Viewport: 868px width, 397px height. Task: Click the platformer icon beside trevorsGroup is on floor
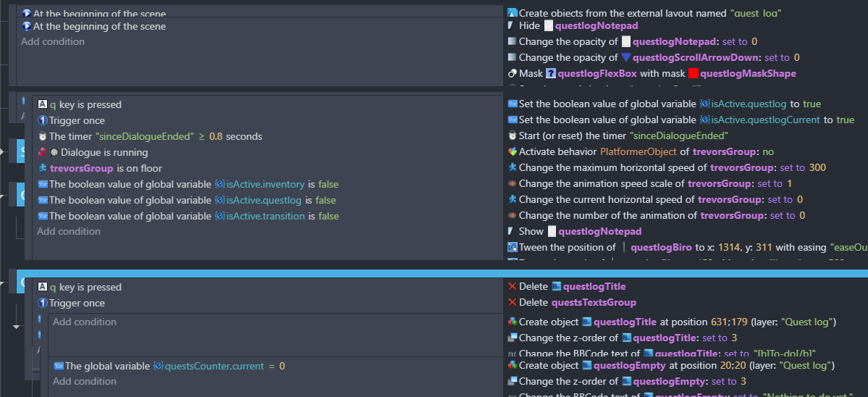(x=43, y=168)
